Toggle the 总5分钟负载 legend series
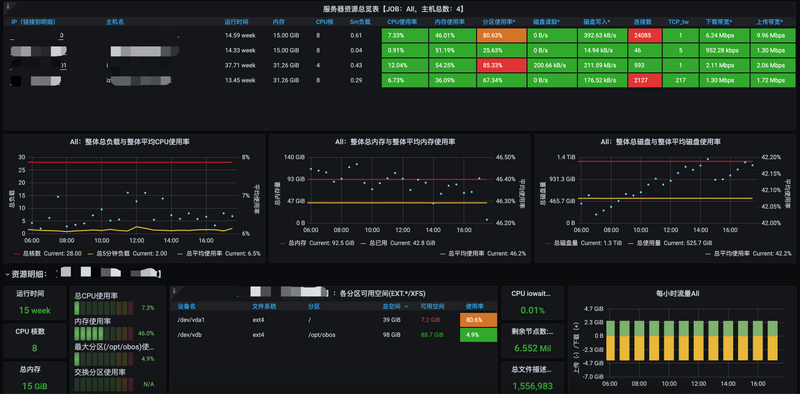The image size is (800, 394). click(x=114, y=253)
